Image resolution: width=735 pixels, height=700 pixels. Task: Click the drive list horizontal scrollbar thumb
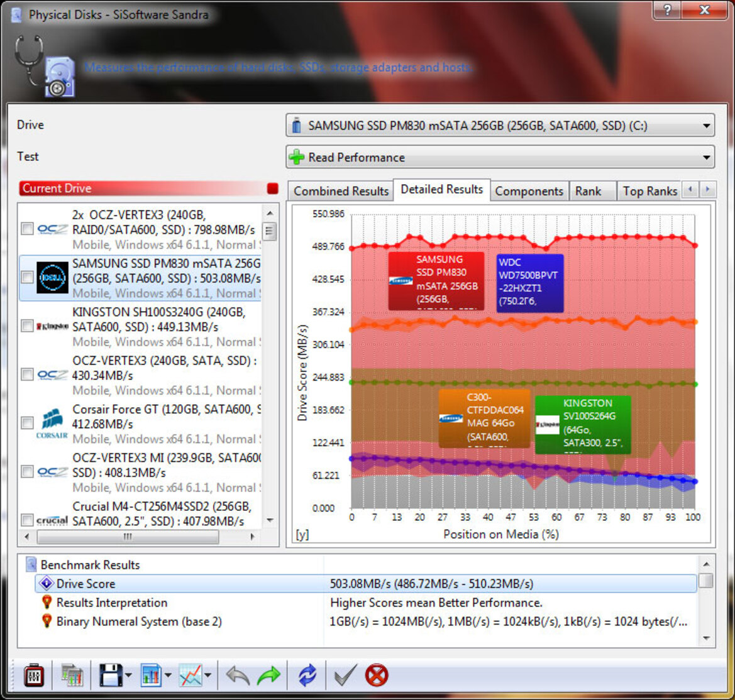(128, 537)
